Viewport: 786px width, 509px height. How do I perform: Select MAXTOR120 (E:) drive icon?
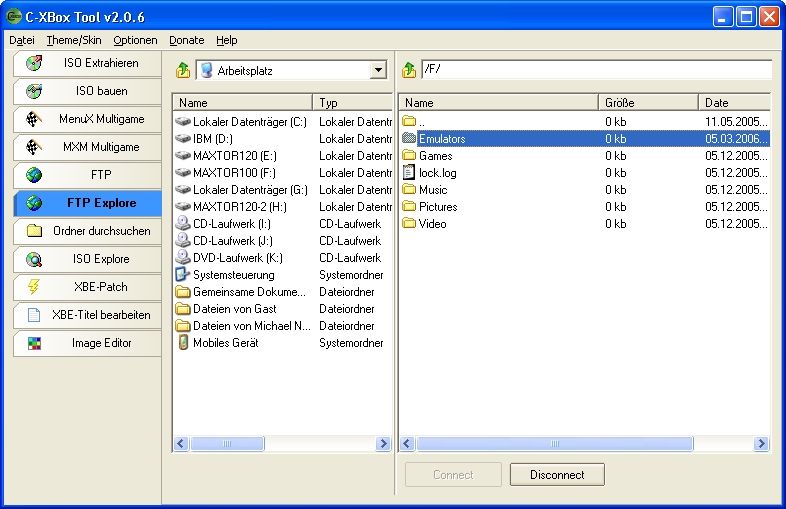(183, 156)
